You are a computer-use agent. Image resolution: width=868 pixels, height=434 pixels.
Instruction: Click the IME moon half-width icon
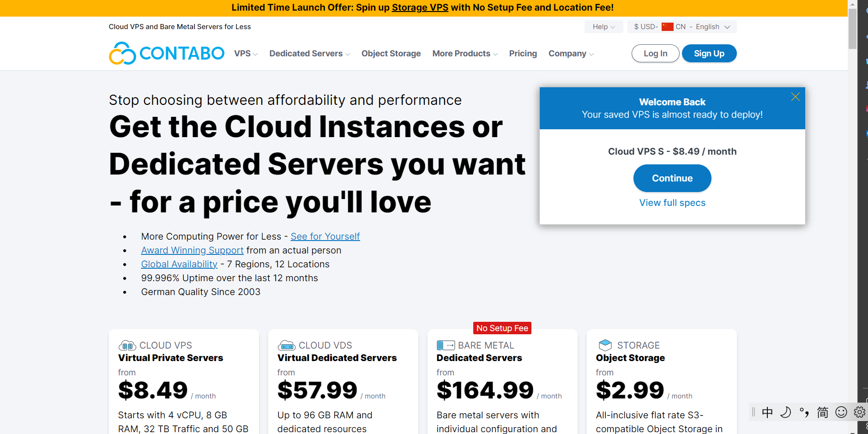coord(786,412)
